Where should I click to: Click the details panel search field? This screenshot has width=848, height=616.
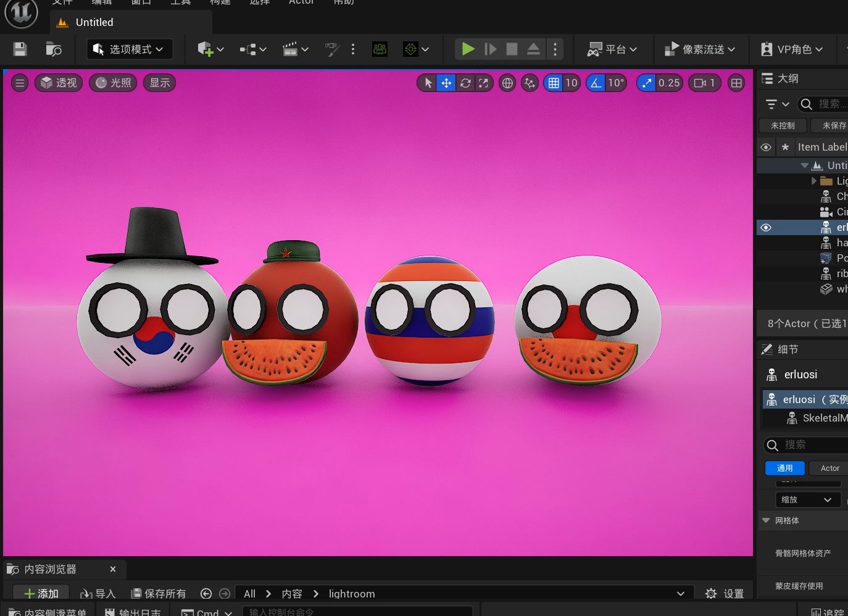coord(806,444)
